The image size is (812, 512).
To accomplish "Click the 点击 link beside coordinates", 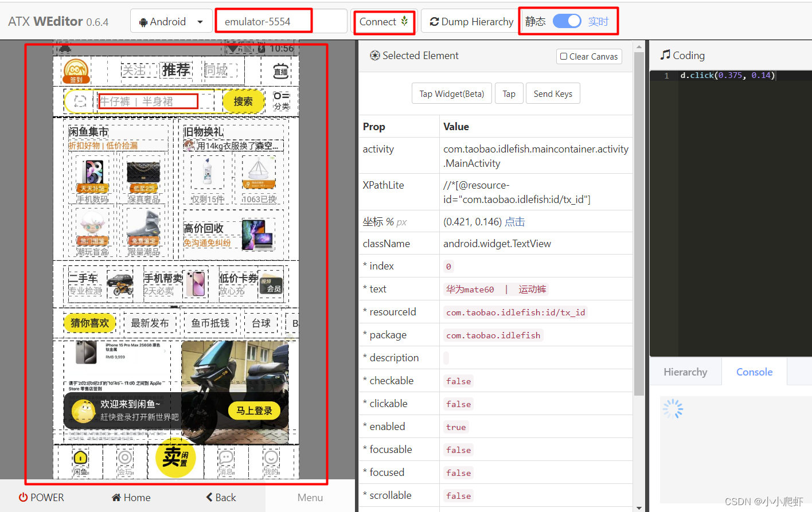I will pyautogui.click(x=514, y=222).
